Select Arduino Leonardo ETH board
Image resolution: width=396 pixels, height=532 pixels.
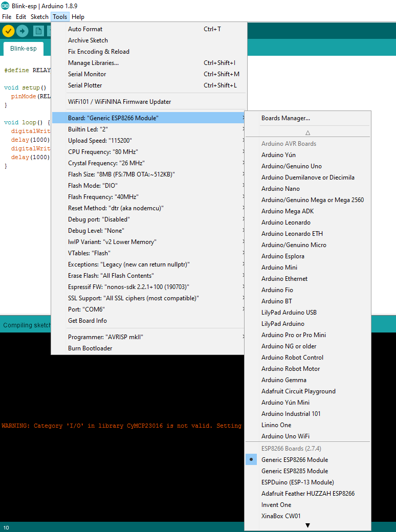(308, 234)
